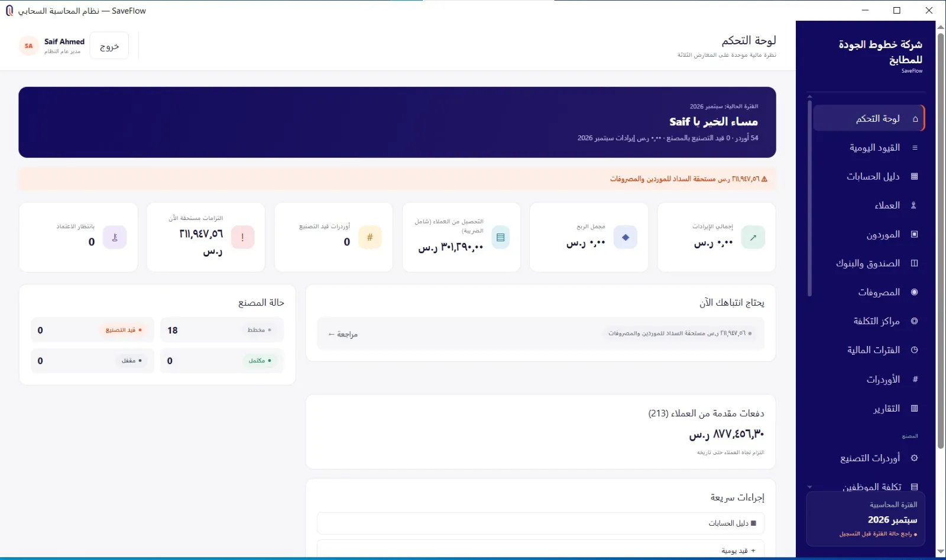Click the الأوردرات hash icon in sidebar
This screenshot has height=560, width=946.
coord(915,379)
